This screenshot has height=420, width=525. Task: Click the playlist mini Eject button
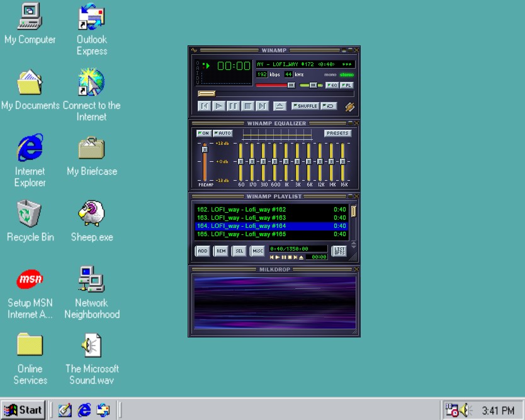point(301,257)
